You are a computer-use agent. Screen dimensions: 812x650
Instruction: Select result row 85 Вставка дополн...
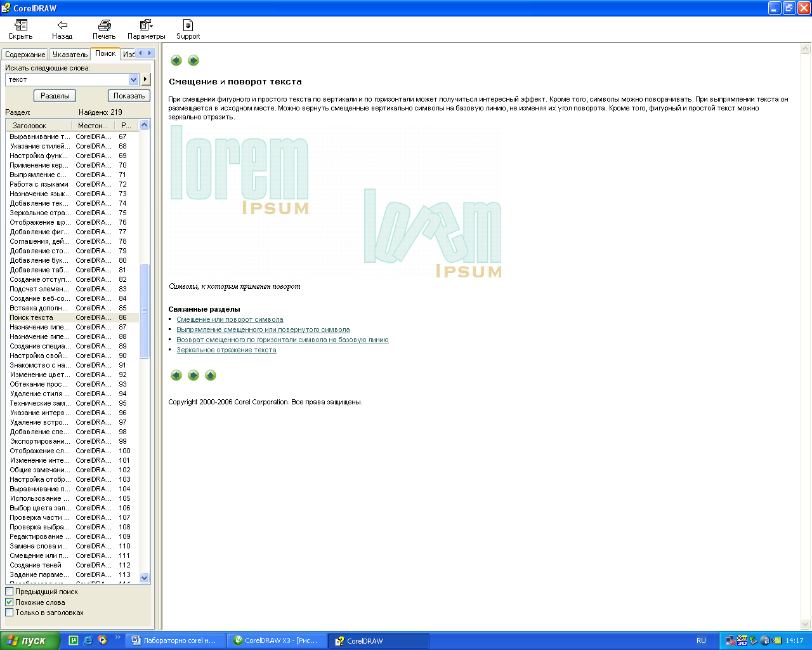72,308
